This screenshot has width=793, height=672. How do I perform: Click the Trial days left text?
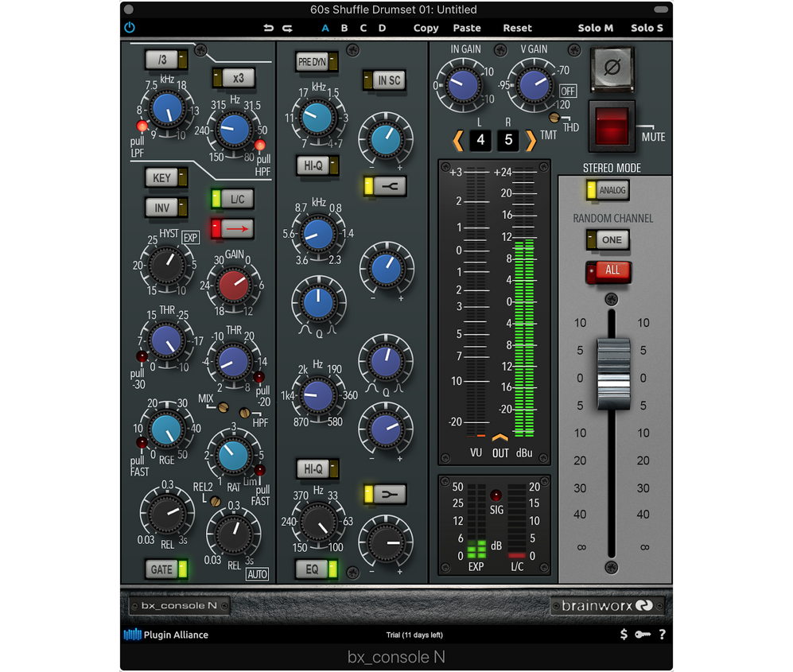[414, 635]
